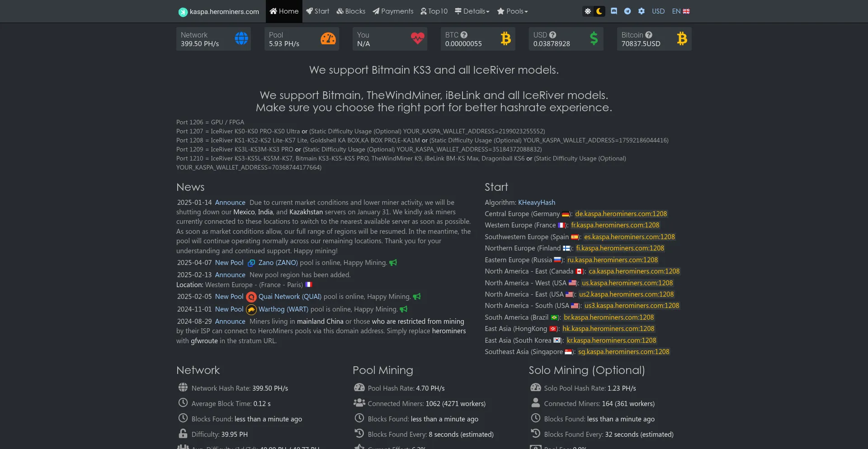Image resolution: width=868 pixels, height=449 pixels.
Task: Click the 2025-01-14 Announce tag
Action: click(x=230, y=203)
